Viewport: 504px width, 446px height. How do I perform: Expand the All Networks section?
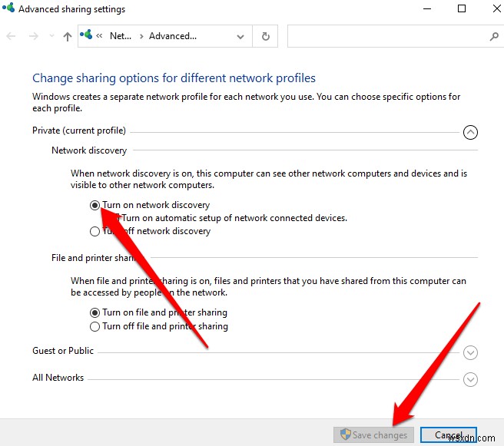coord(470,379)
